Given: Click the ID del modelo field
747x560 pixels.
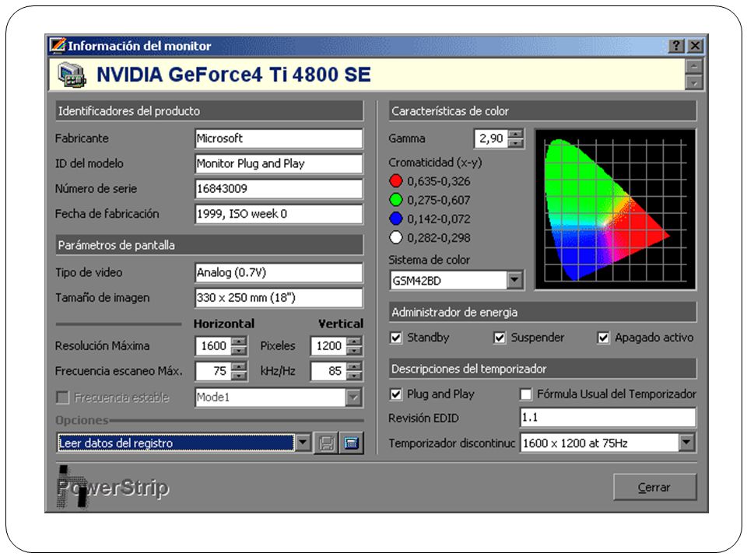Looking at the screenshot, I should pyautogui.click(x=279, y=164).
